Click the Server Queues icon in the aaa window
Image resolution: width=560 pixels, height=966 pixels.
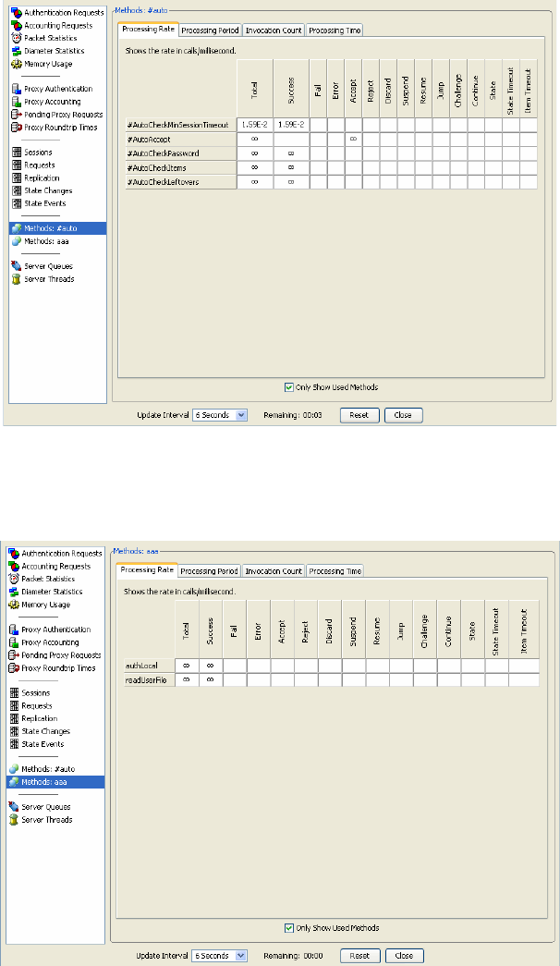(14, 807)
